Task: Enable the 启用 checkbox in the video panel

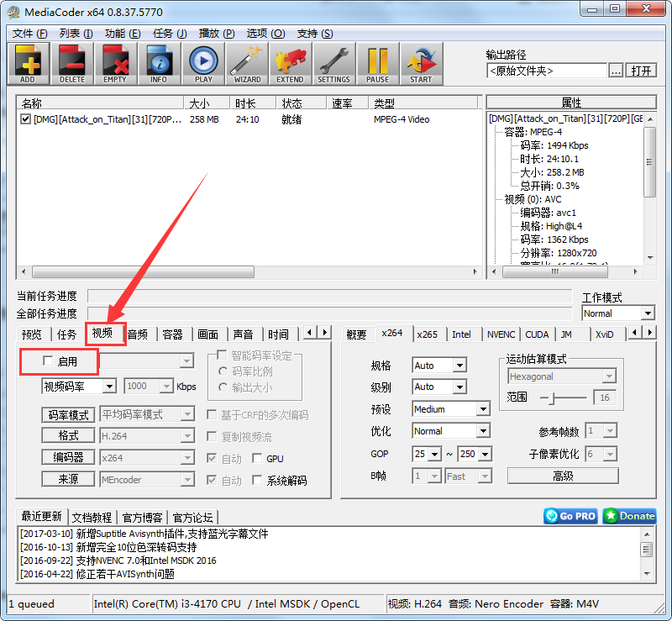Action: 48,361
